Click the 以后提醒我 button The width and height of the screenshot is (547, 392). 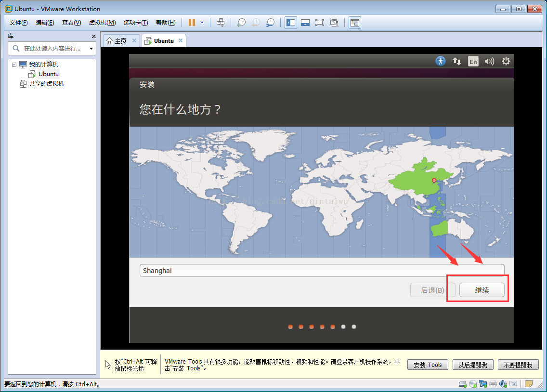473,365
